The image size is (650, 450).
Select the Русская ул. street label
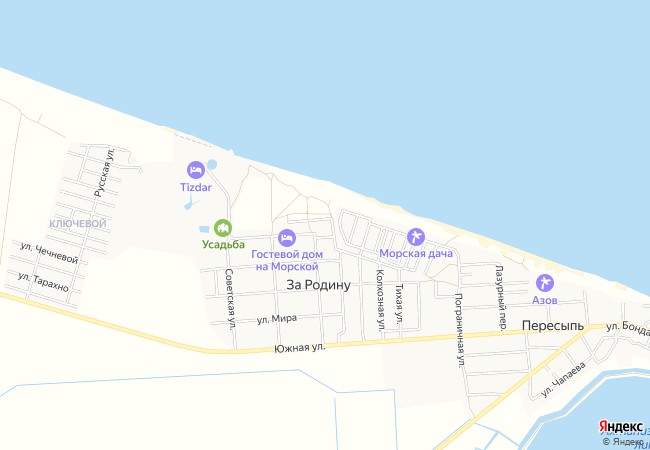point(104,173)
